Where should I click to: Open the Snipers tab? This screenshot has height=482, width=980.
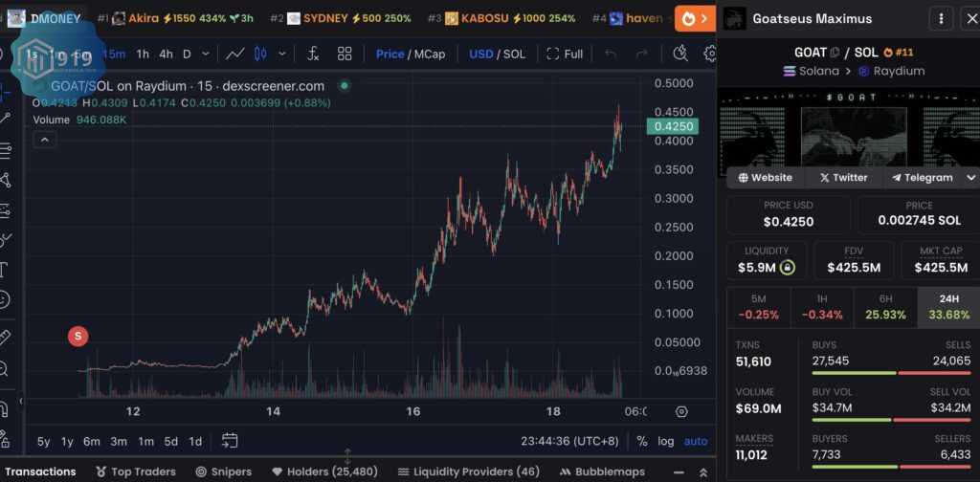point(224,472)
